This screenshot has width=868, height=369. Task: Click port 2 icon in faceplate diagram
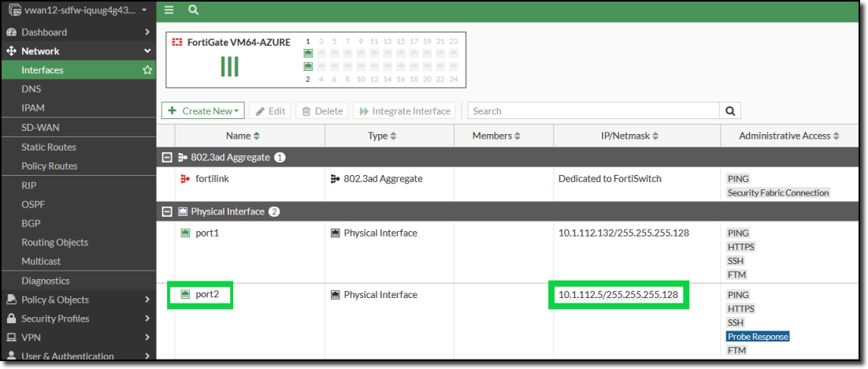(x=308, y=66)
